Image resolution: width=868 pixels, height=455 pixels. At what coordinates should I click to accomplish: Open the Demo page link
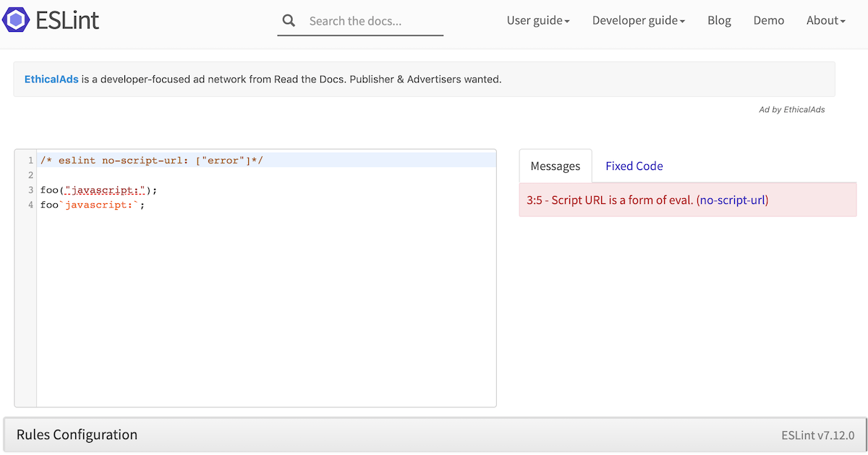769,20
